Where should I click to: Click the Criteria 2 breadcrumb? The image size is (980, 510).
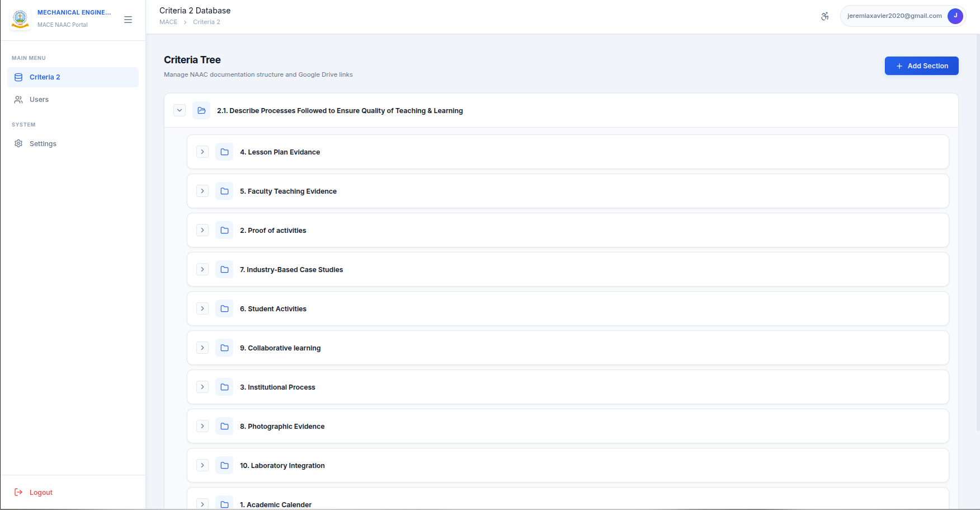pos(206,22)
